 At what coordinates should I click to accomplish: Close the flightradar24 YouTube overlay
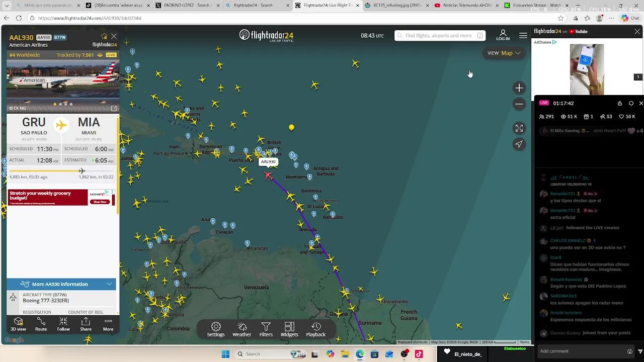(637, 32)
